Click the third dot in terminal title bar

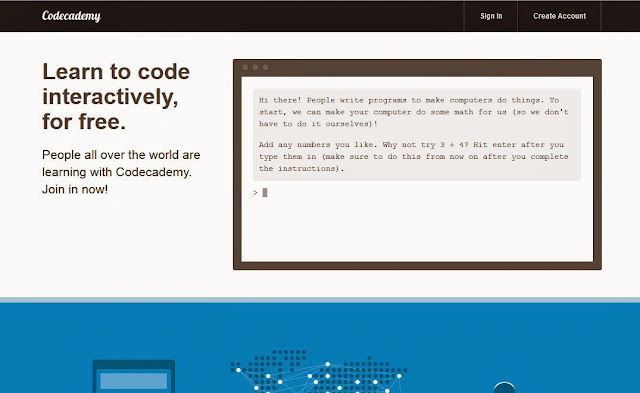pyautogui.click(x=266, y=67)
